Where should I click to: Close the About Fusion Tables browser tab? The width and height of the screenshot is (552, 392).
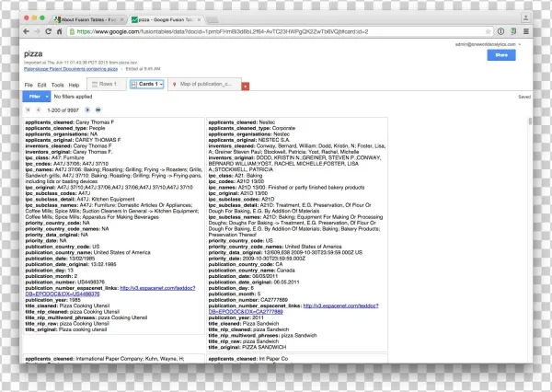[121, 19]
